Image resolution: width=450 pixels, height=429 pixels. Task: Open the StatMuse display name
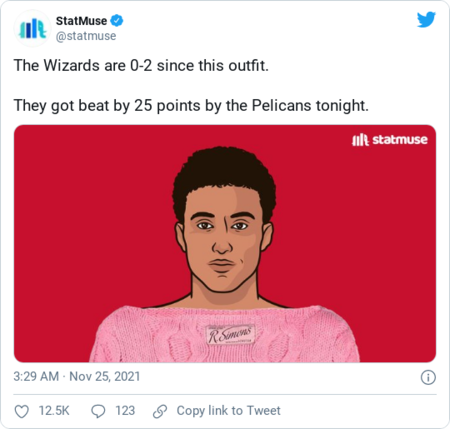[x=81, y=21]
